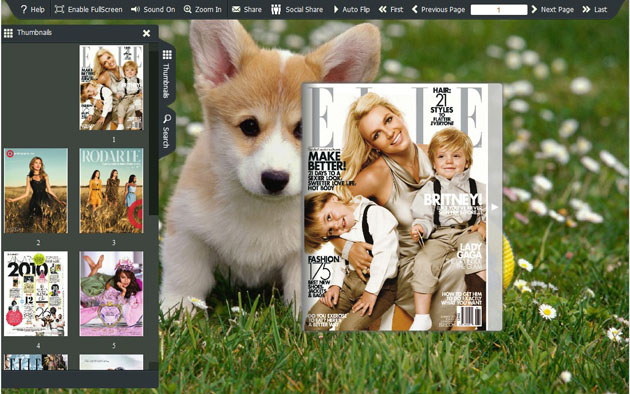Jump to the Last page

point(595,9)
